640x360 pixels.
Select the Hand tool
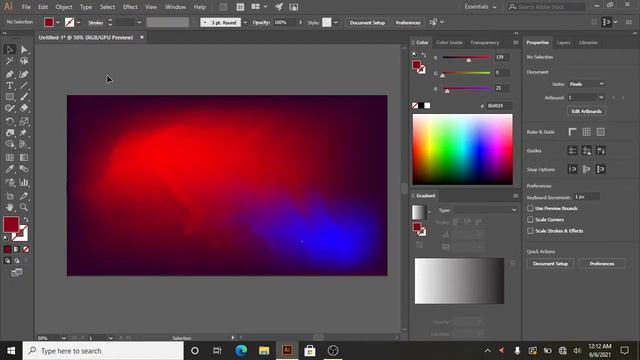click(10, 207)
